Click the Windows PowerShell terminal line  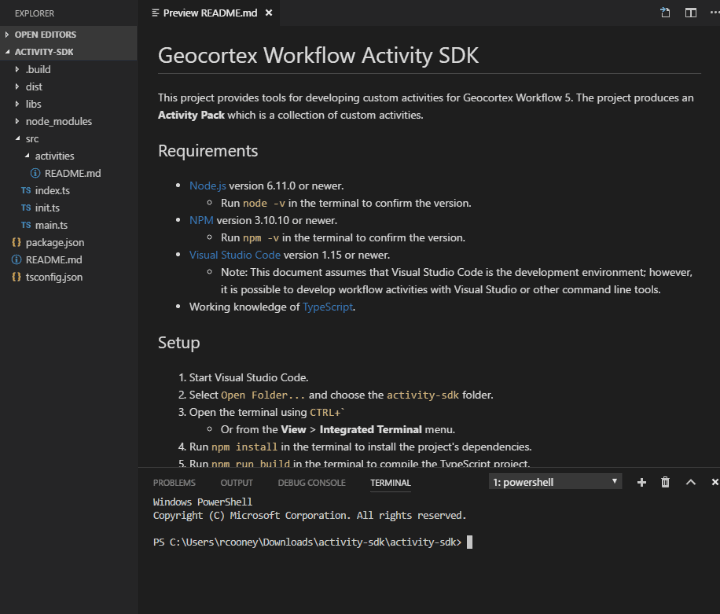coord(202,502)
